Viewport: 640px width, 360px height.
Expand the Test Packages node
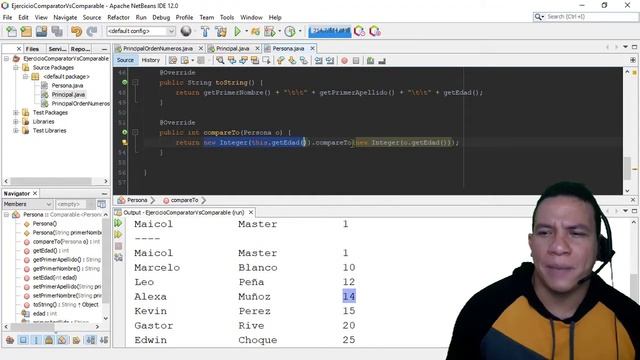(16, 113)
